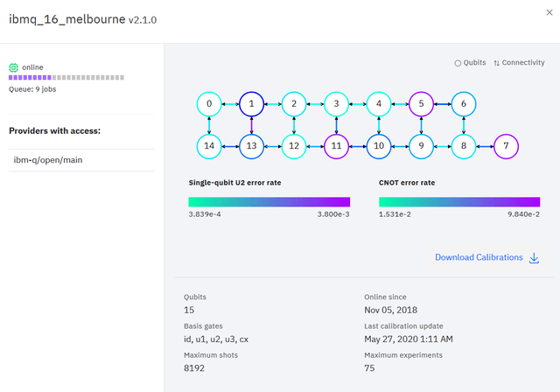Select qubit 11 node in the topology

click(336, 146)
